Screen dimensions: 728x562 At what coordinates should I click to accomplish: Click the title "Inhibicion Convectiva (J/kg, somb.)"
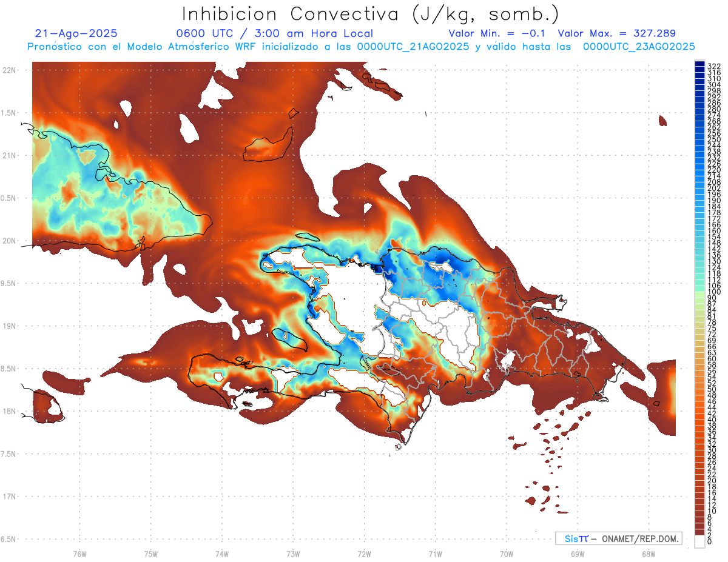(371, 14)
